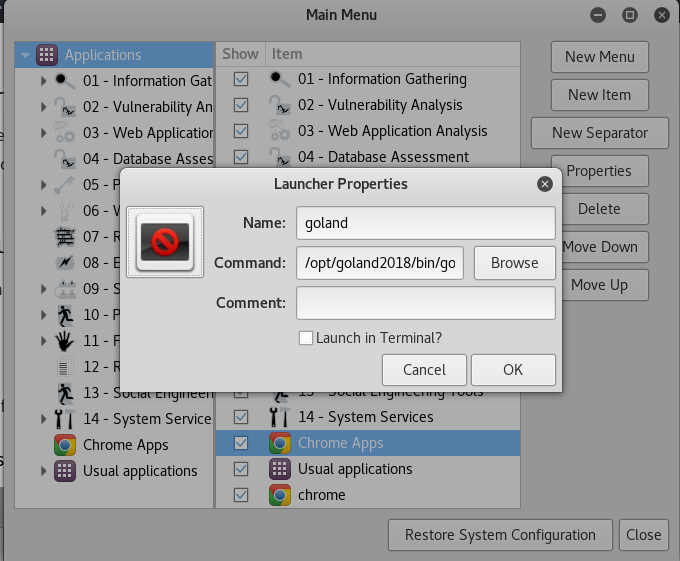Click the 02 Vulnerability Analysis icon in tree
Viewport: 680px width, 561px height.
click(65, 107)
